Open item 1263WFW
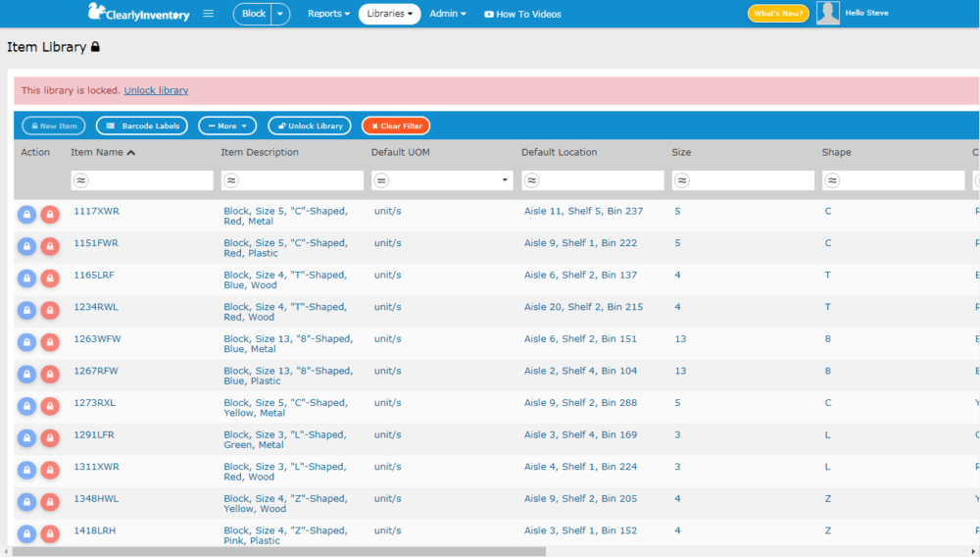Image resolution: width=980 pixels, height=557 pixels. (97, 338)
